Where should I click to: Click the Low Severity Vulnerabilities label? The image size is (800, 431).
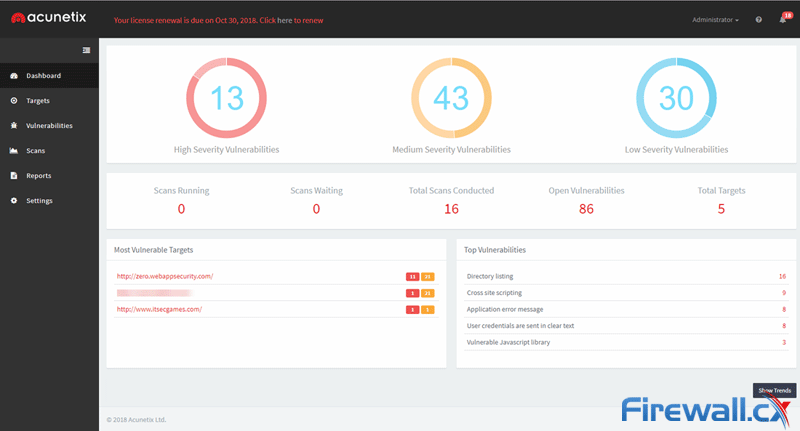(677, 149)
